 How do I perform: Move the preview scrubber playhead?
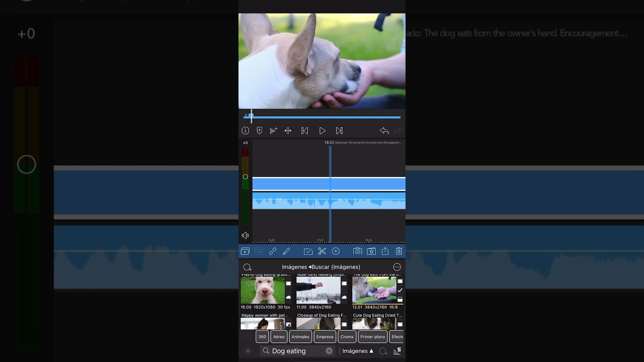(x=251, y=116)
